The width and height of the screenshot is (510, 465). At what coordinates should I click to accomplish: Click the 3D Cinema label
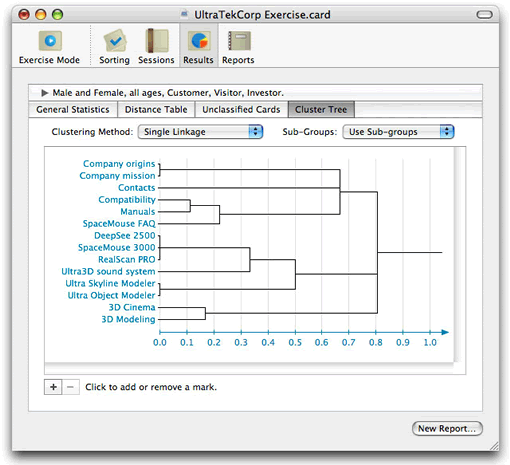(x=132, y=307)
